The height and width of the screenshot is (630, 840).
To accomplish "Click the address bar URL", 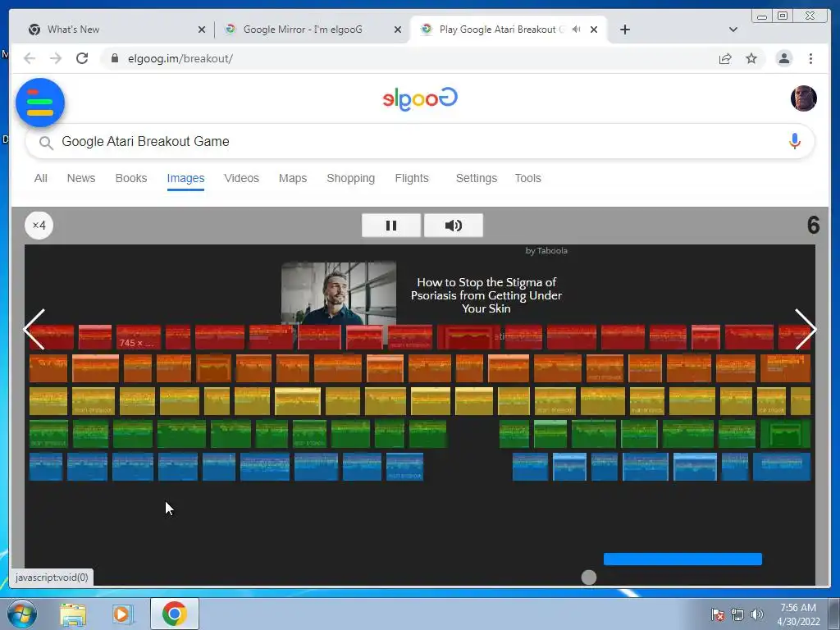I will click(x=180, y=58).
